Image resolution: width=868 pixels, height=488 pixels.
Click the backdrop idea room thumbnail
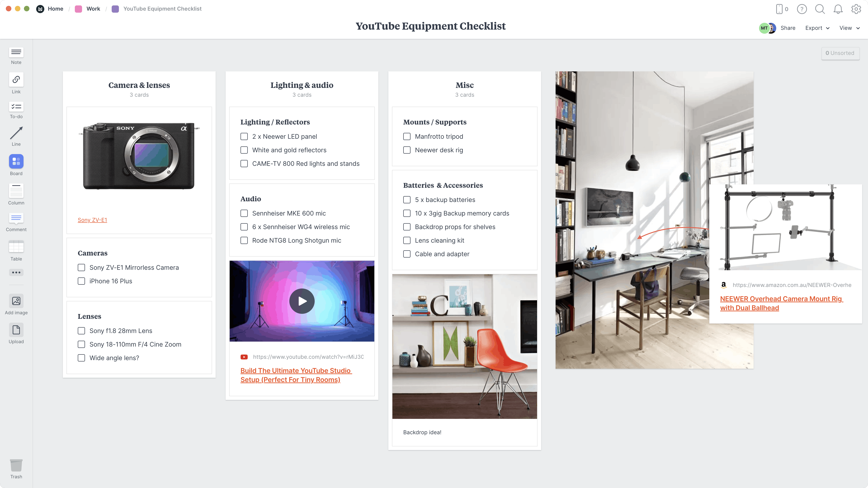pyautogui.click(x=465, y=346)
